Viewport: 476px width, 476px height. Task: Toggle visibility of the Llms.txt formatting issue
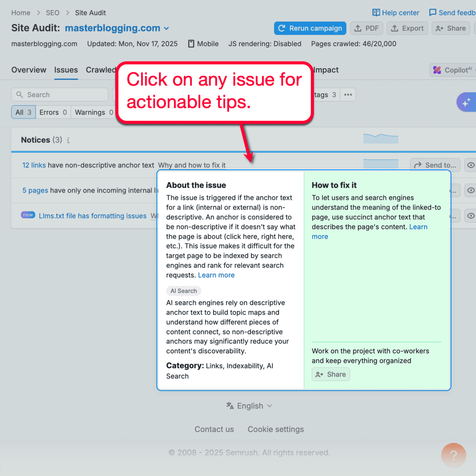[471, 215]
